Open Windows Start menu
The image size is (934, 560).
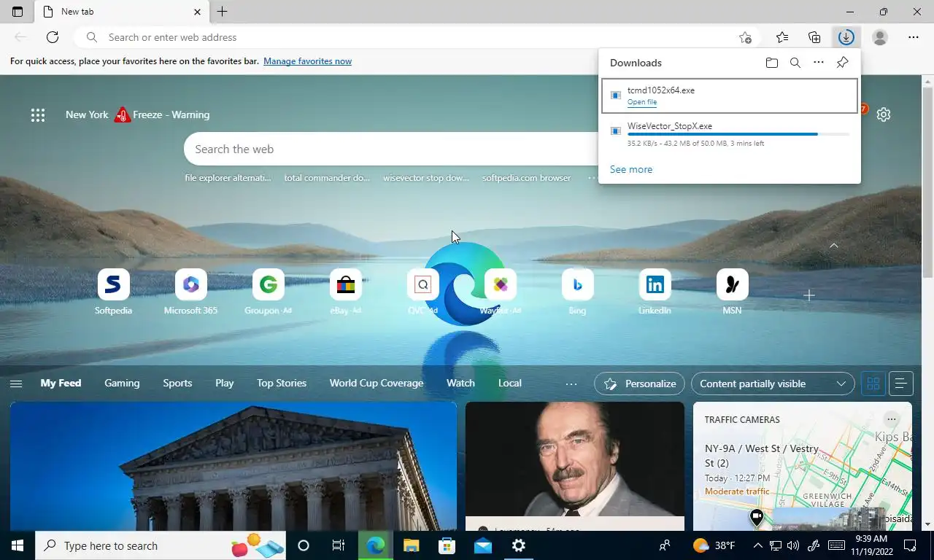[18, 545]
